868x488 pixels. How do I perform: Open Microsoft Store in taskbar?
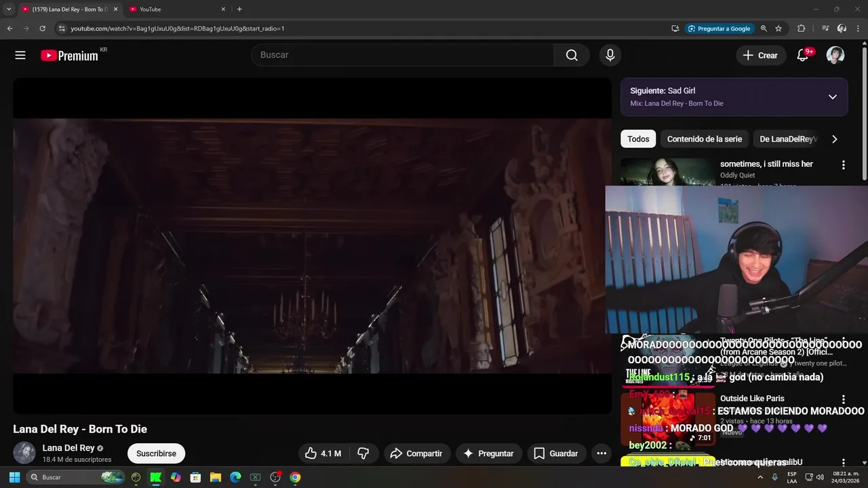195,477
